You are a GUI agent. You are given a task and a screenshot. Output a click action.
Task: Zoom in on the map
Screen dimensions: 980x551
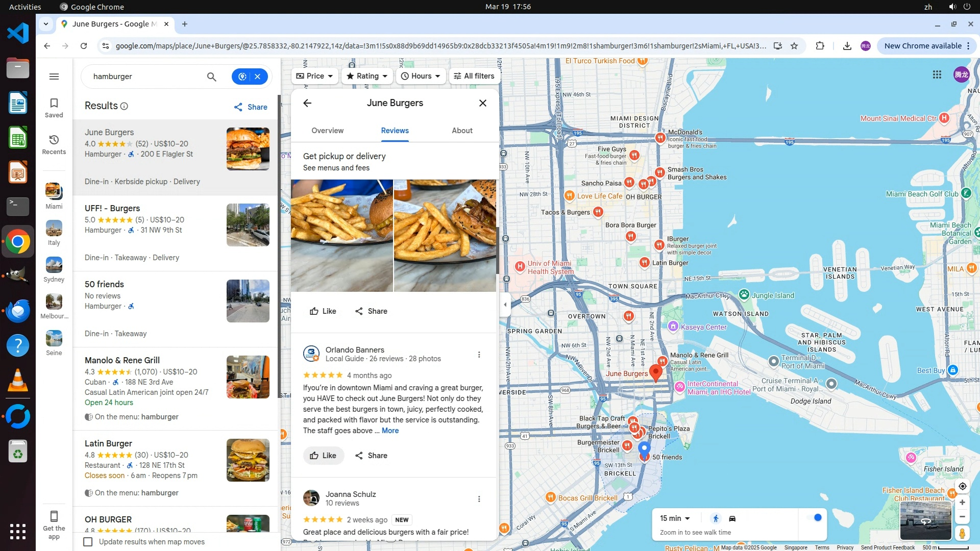(962, 503)
